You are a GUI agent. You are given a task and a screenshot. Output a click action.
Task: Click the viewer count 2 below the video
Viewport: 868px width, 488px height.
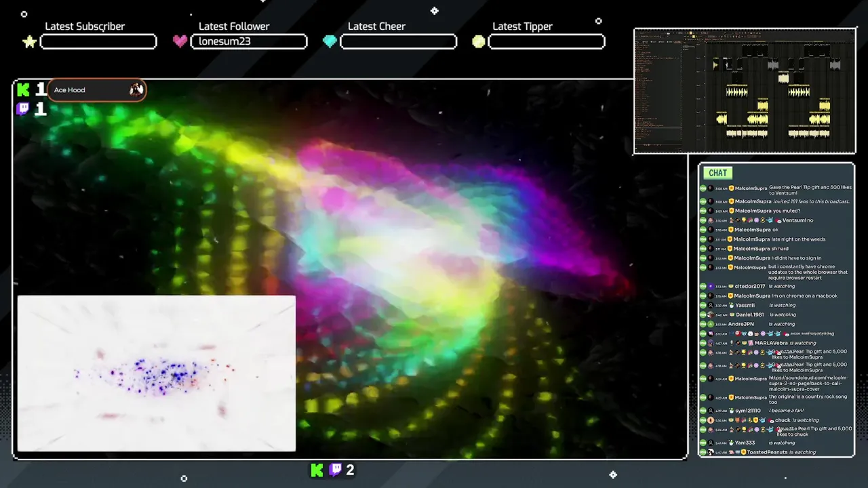(350, 470)
